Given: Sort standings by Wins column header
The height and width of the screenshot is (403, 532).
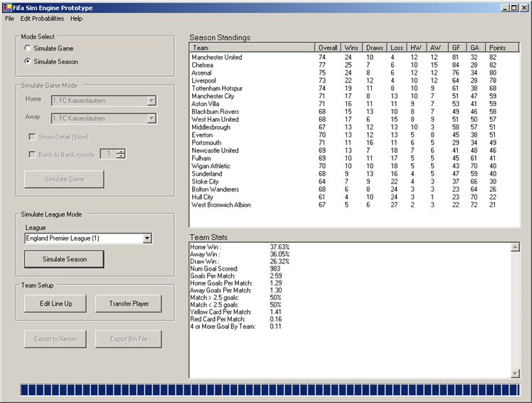Looking at the screenshot, I should tap(351, 48).
